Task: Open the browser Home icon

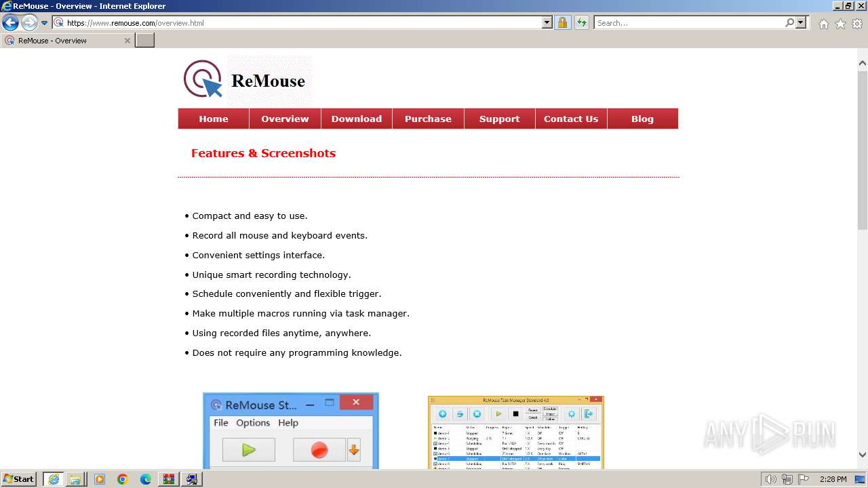Action: pyautogui.click(x=823, y=23)
